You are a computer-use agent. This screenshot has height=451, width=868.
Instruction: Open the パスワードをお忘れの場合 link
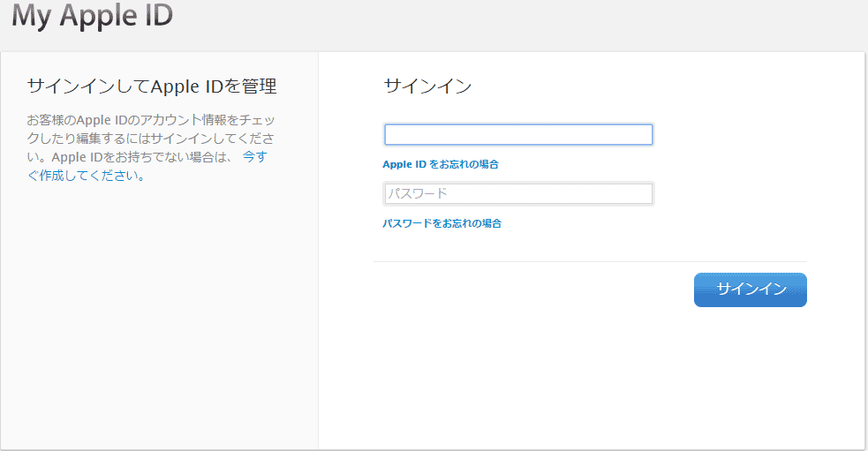pyautogui.click(x=442, y=223)
